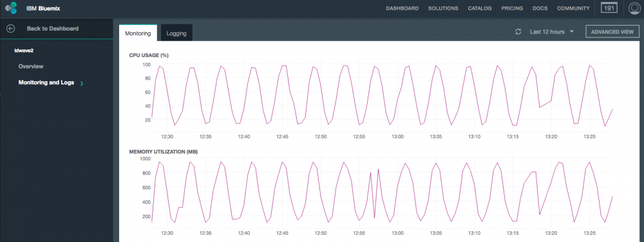Navigate to PRICING in top bar
Screen dimensions: 644x242
[x=512, y=8]
